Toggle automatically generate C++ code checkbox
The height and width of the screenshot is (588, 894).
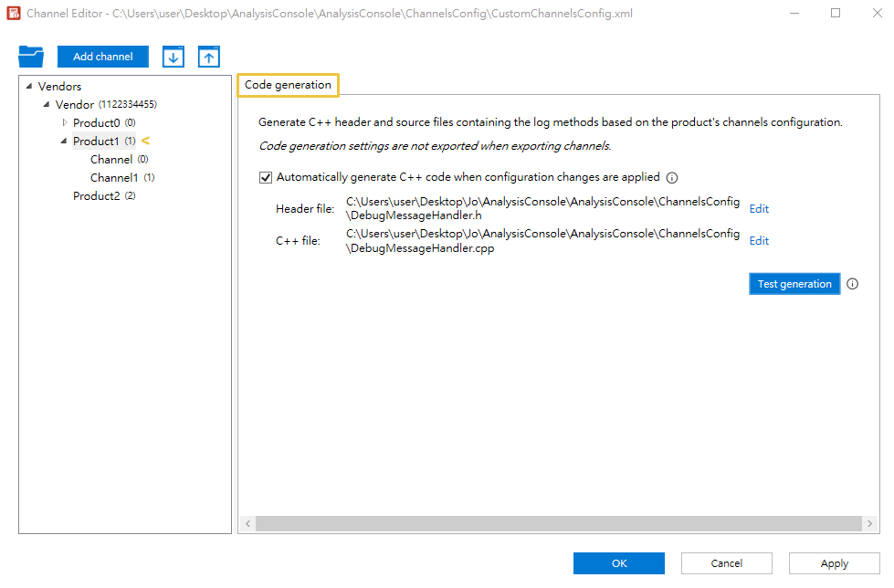coord(266,178)
